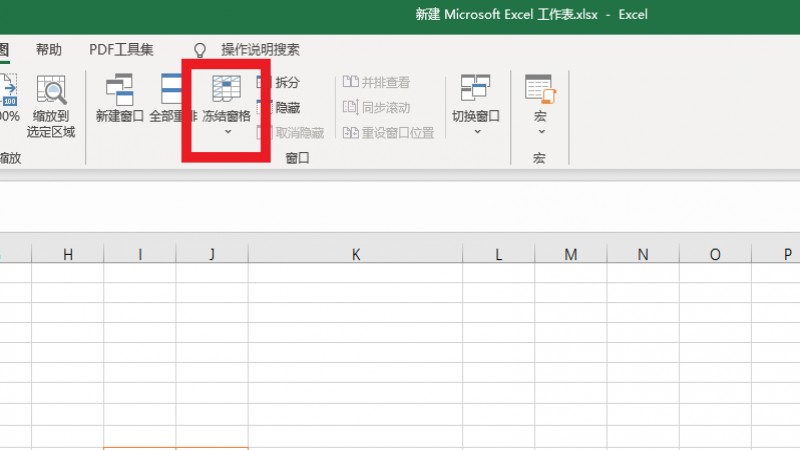Click the column M header
Screen dimensions: 800x450
(570, 255)
